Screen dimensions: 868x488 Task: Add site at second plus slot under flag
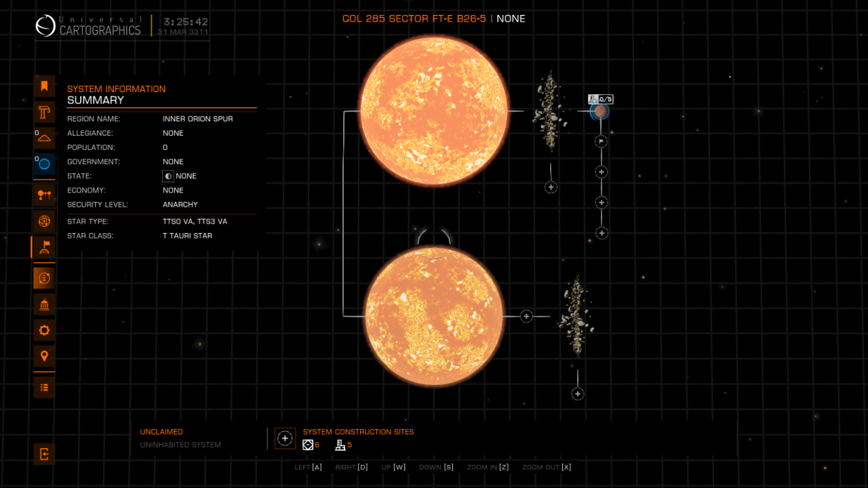point(601,203)
